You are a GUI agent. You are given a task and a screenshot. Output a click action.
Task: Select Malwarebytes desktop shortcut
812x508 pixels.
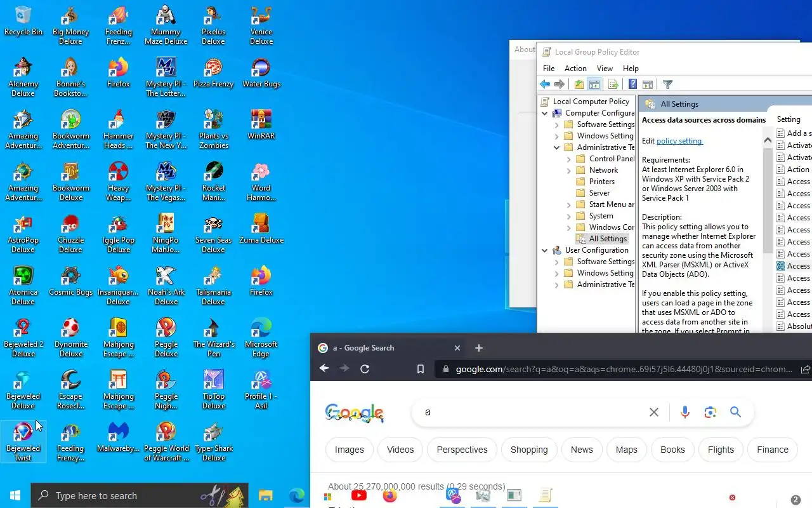tap(119, 438)
